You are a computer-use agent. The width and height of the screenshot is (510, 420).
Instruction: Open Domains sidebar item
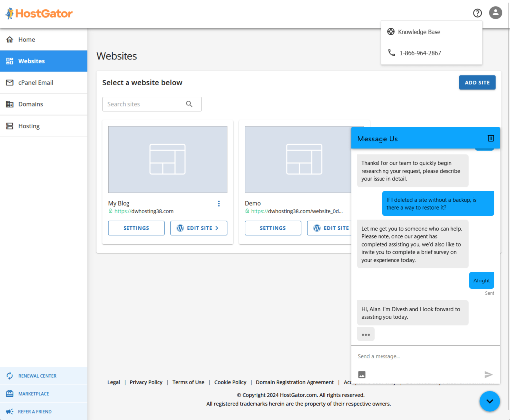coord(44,104)
